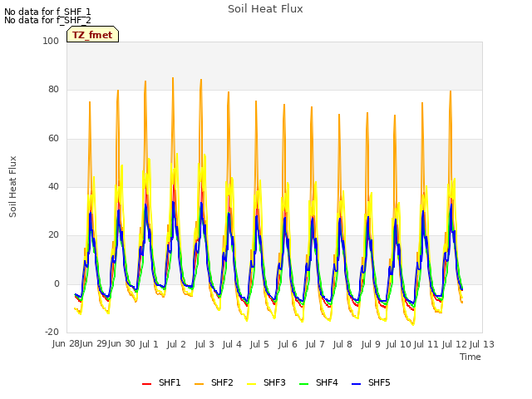Click the Soil Heat Flux chart title
This screenshot has width=532, height=399.
(265, 9)
